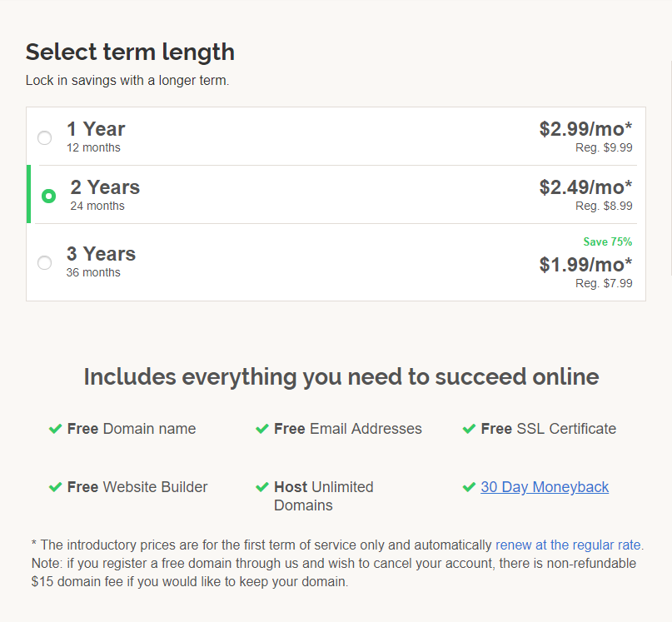Follow the 'renew at the regular rate' link
The image size is (672, 622).
pos(568,545)
